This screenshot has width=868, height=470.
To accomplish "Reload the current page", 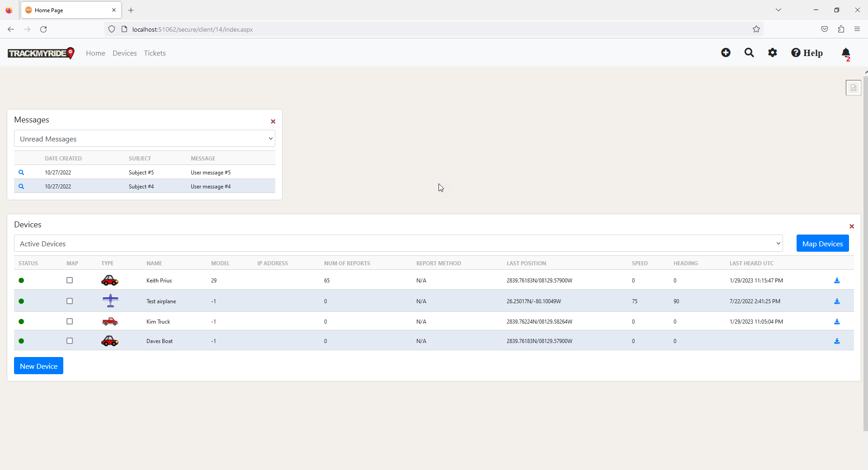I will (43, 29).
